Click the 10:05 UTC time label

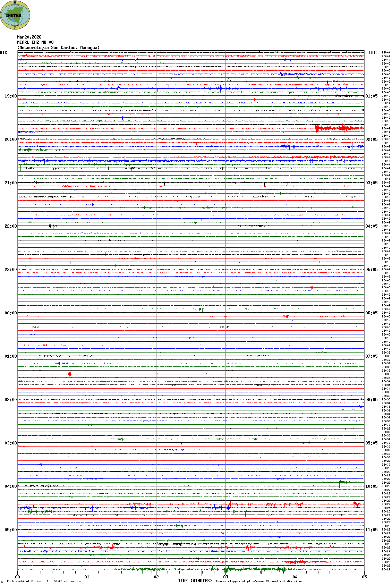[371, 486]
